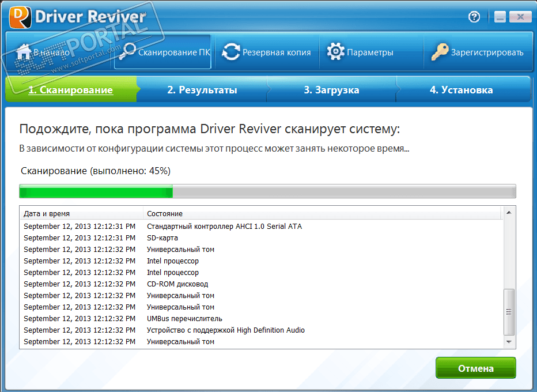This screenshot has width=537, height=392.
Task: Select the High Definition Audio device row
Action: click(x=262, y=330)
